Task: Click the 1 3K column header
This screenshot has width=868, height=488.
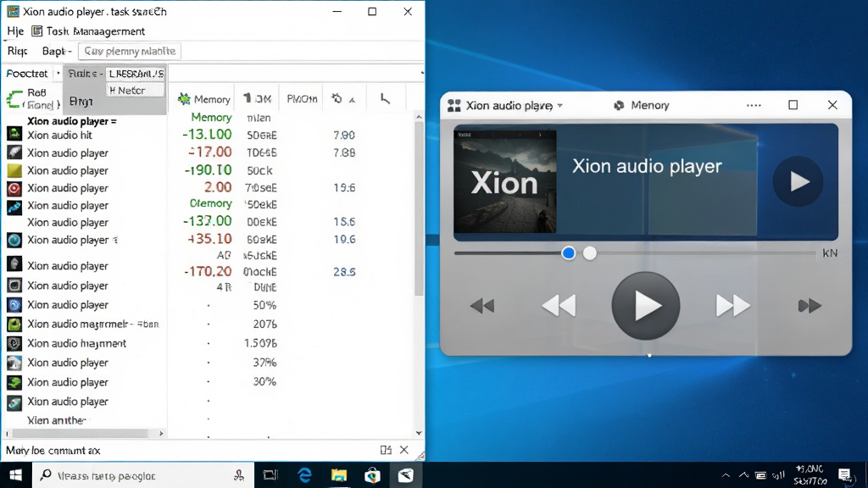Action: point(257,98)
